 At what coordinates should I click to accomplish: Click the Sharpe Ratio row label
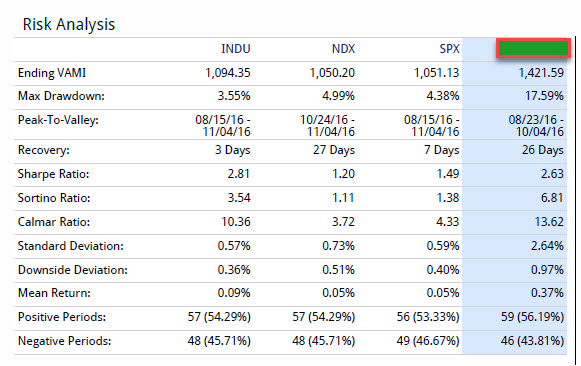[53, 174]
